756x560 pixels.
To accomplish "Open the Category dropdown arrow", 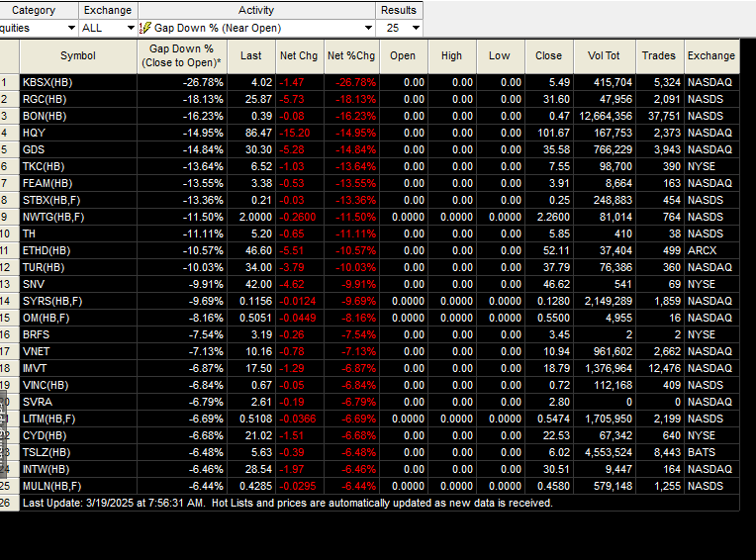I will click(71, 28).
